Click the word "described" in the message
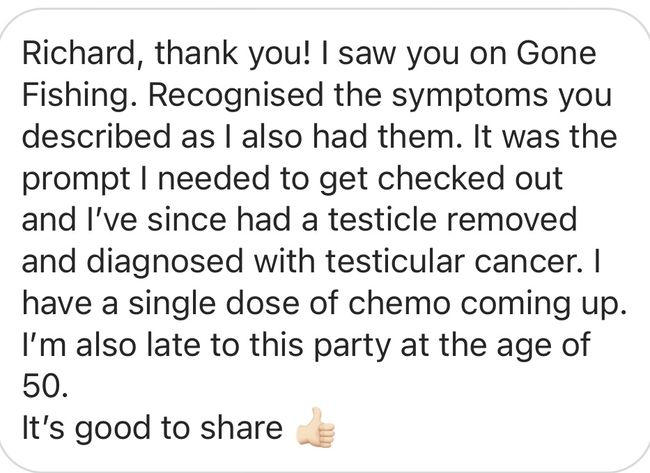The image size is (650, 473). pyautogui.click(x=96, y=136)
